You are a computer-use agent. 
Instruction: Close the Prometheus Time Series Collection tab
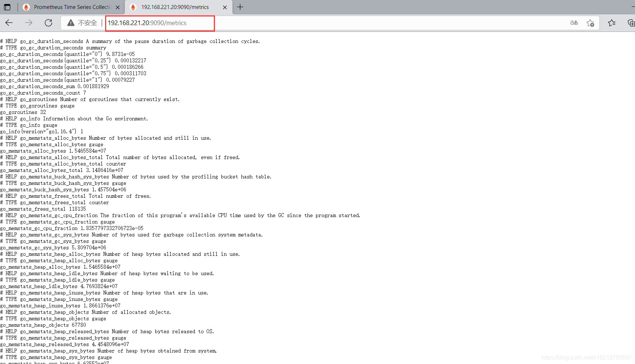[x=118, y=7]
